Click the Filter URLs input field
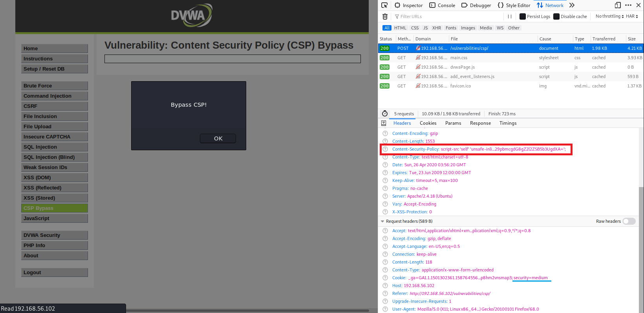Viewport: 644px width, 313px height. (x=448, y=16)
